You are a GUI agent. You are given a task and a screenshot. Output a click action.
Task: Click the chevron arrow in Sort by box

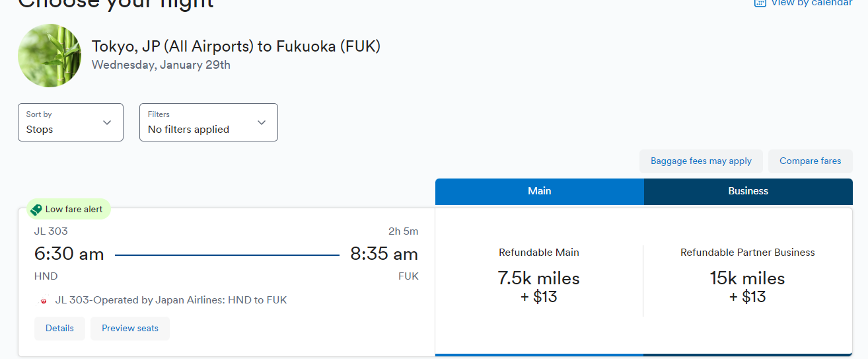coord(107,123)
